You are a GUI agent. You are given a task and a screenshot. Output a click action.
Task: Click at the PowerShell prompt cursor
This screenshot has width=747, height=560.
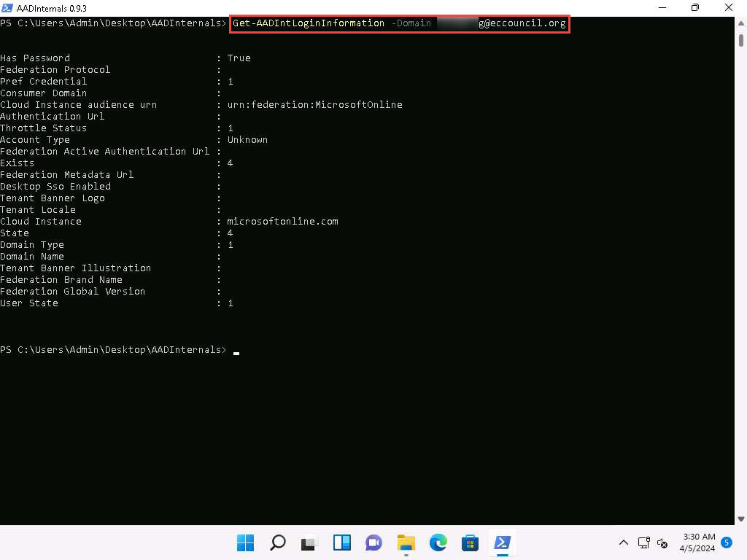click(x=236, y=351)
